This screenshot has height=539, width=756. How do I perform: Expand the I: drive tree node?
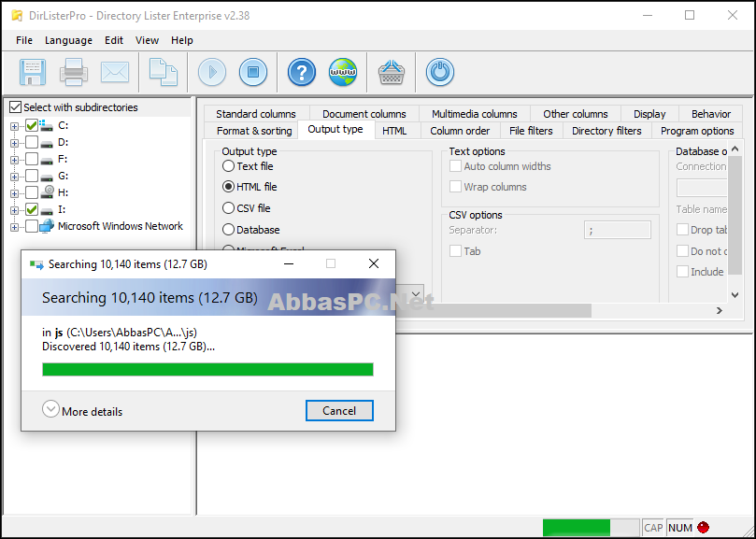[x=14, y=211]
